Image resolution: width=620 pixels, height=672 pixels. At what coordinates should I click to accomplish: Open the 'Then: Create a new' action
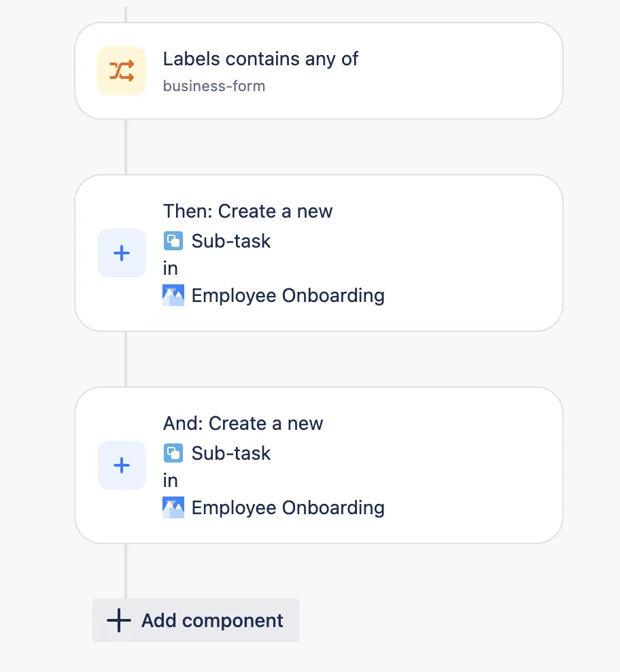point(248,212)
